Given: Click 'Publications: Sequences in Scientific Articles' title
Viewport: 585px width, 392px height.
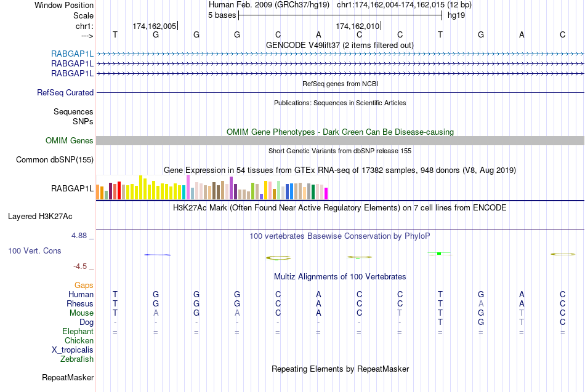Looking at the screenshot, I should 340,103.
